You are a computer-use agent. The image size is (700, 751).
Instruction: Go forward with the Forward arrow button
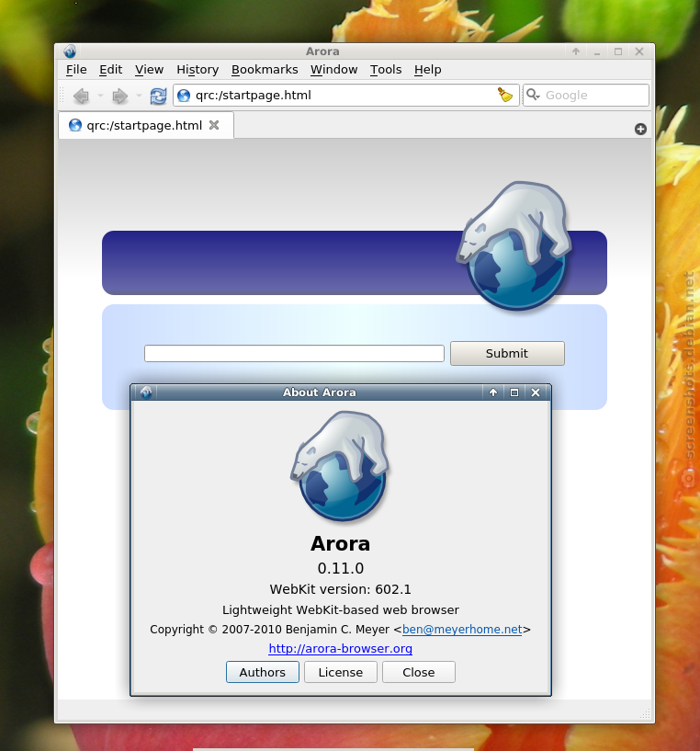pyautogui.click(x=119, y=96)
